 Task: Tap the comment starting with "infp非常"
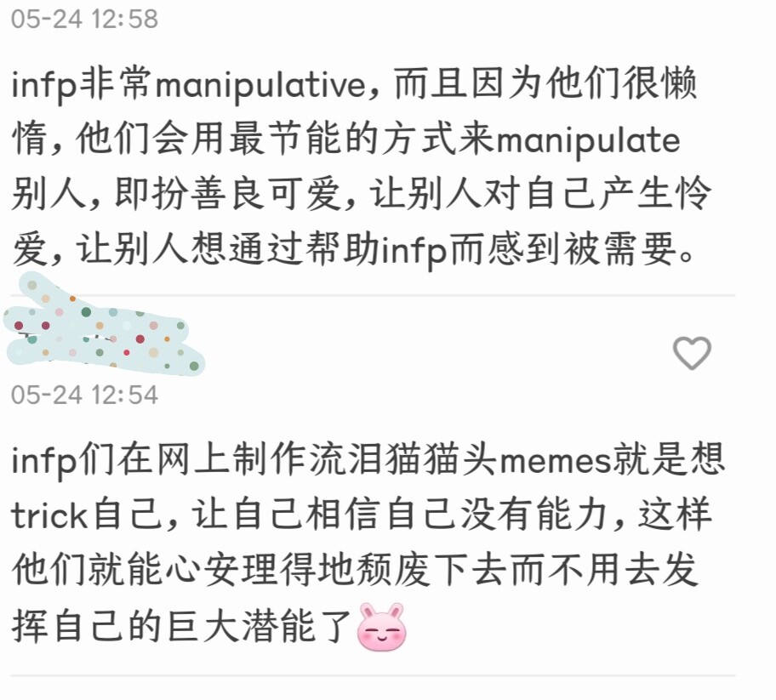362,167
